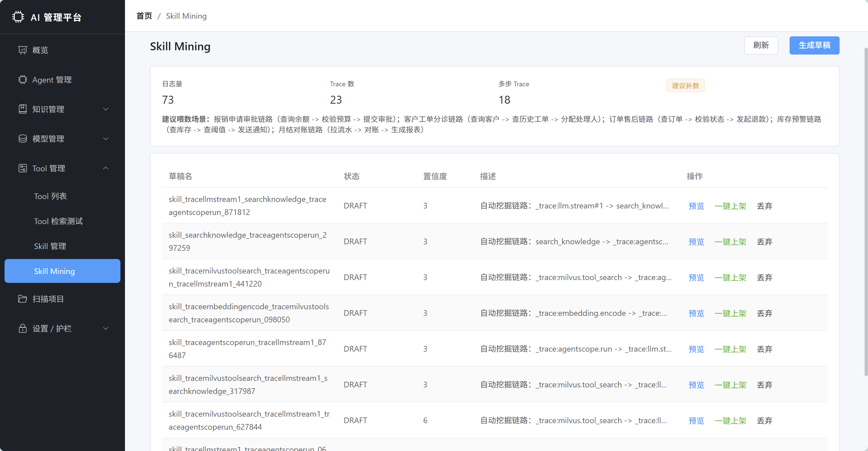The width and height of the screenshot is (868, 451).
Task: Click the 生成草稿 button
Action: pos(814,45)
